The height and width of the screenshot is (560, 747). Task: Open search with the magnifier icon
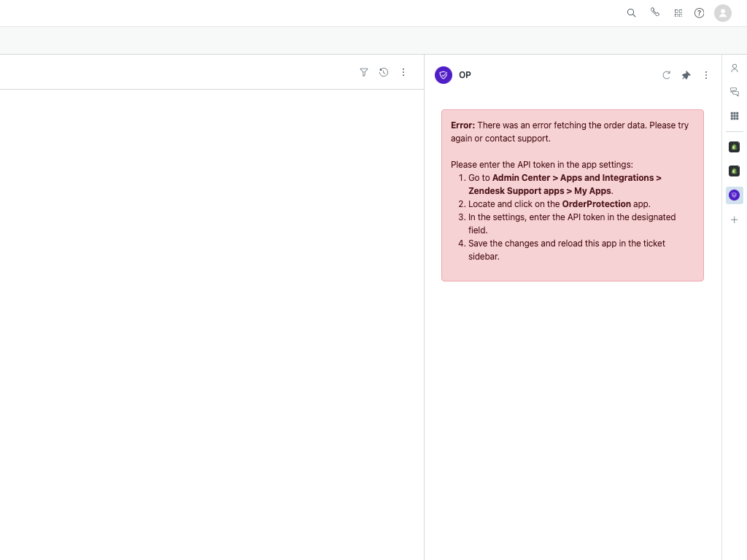tap(632, 13)
